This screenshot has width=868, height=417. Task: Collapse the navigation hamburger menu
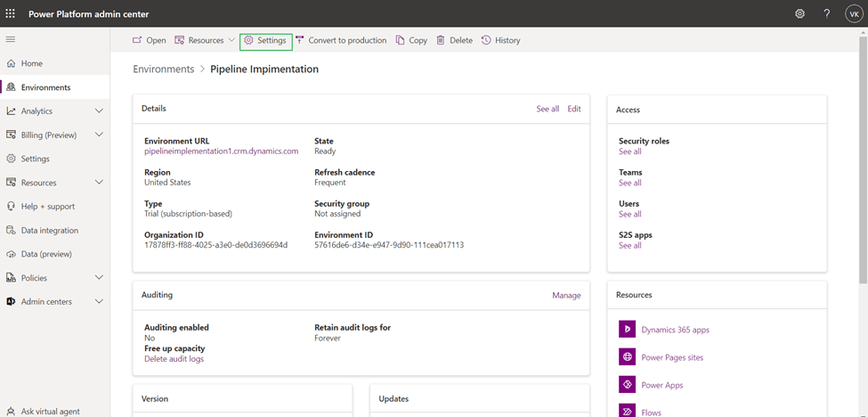click(11, 40)
